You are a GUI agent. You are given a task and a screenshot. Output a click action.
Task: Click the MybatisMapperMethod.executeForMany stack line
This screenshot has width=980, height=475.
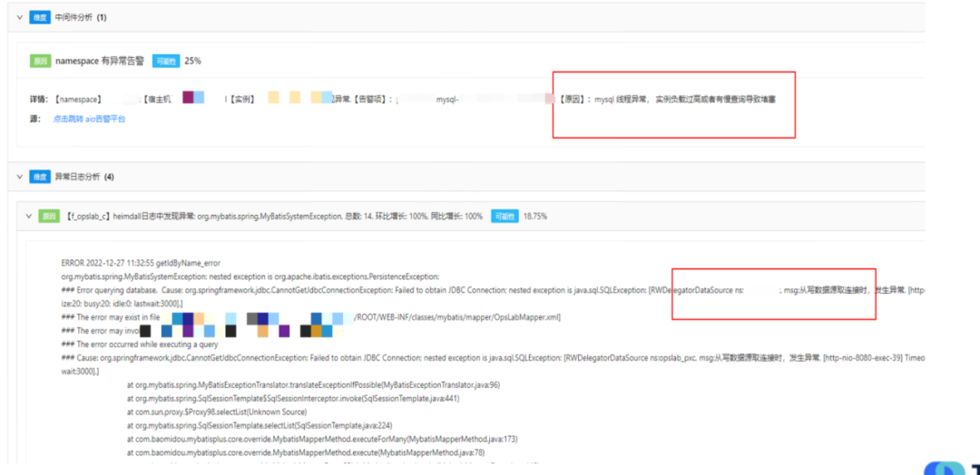(322, 439)
